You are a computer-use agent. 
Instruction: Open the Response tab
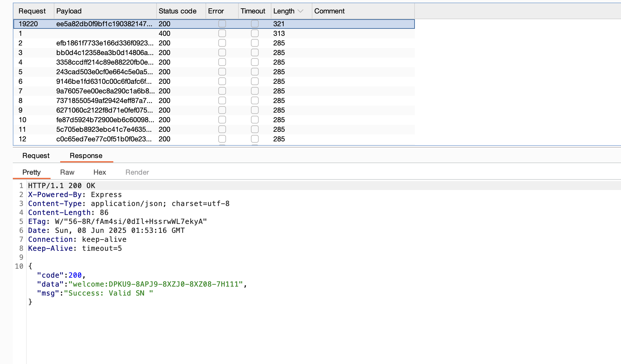(86, 156)
